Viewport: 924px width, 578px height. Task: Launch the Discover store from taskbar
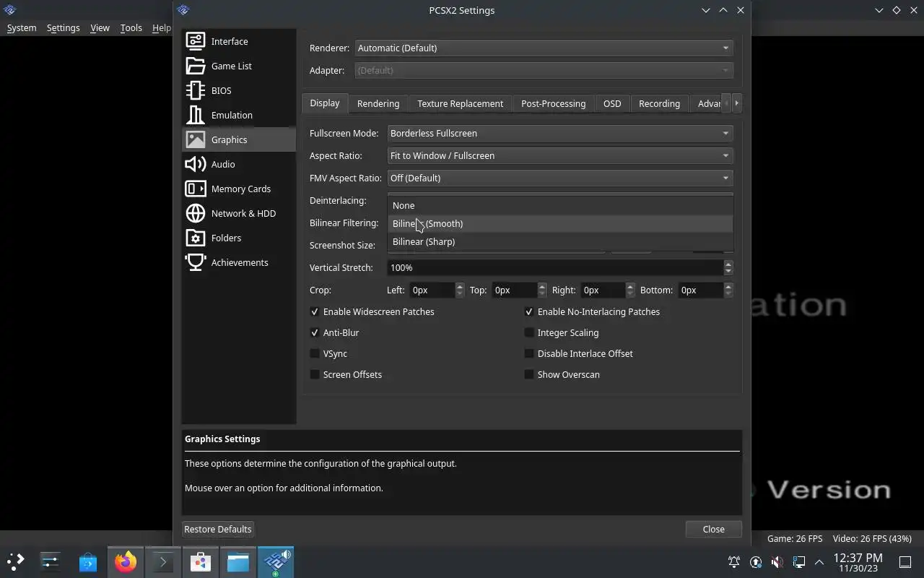tap(88, 561)
